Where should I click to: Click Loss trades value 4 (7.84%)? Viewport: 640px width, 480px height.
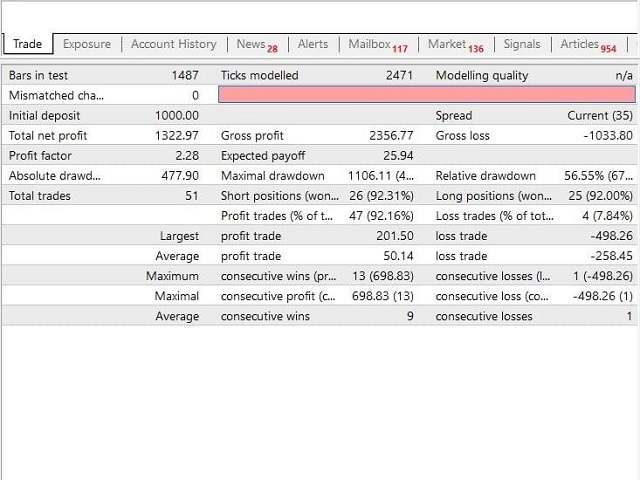(x=607, y=216)
